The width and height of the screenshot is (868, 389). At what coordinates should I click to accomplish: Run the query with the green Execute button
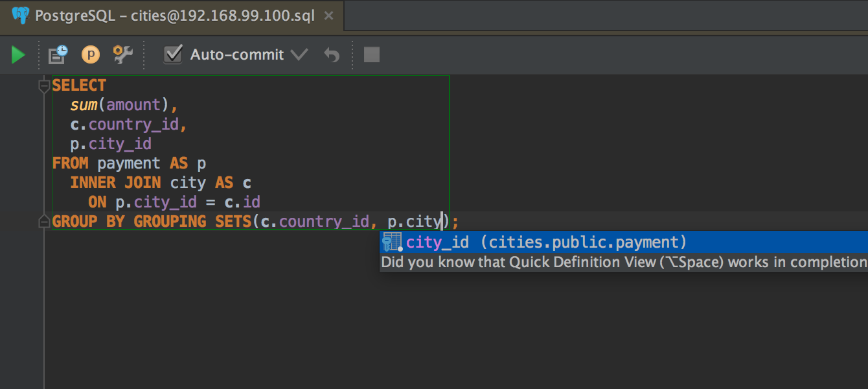click(18, 55)
